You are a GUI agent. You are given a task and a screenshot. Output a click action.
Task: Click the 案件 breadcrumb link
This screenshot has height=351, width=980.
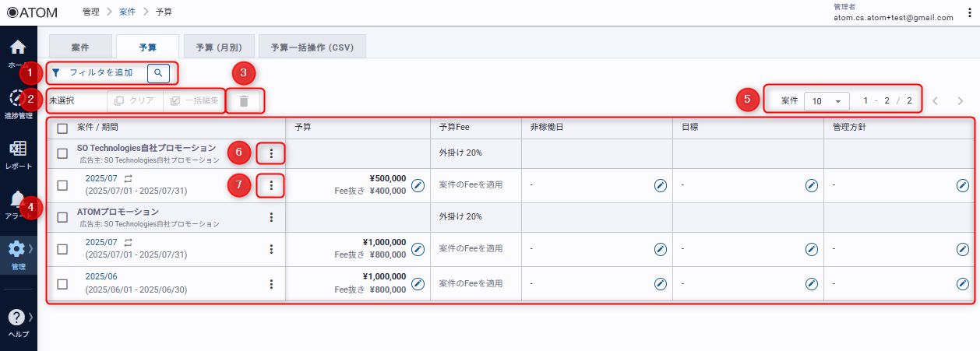coord(127,12)
